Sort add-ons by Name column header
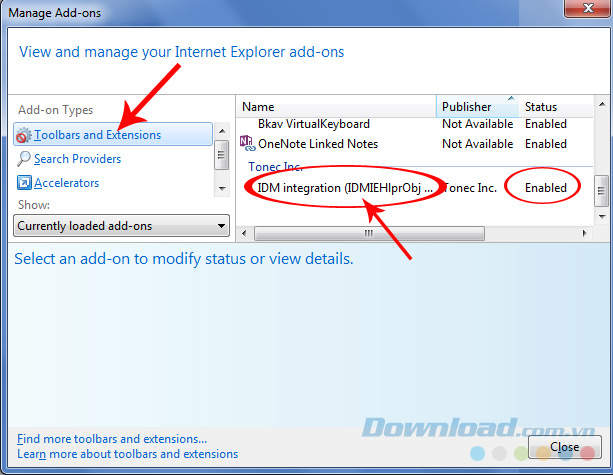 336,106
